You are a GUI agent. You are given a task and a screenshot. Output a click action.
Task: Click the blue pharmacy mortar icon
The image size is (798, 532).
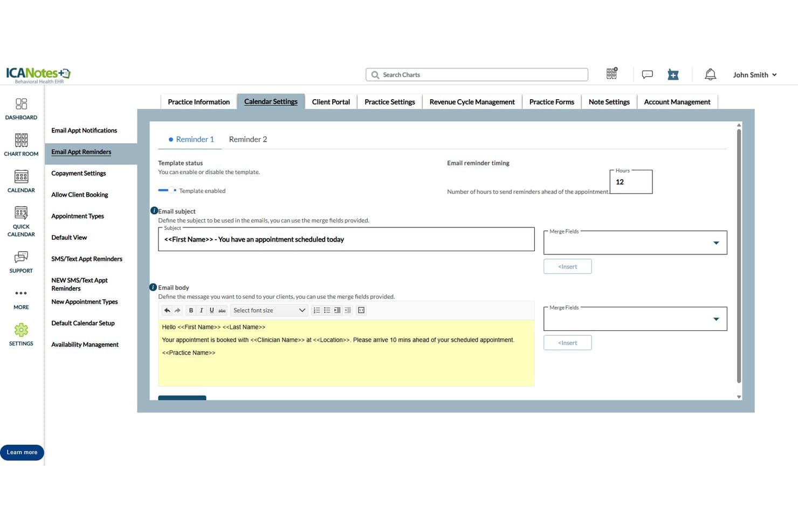[x=673, y=74]
